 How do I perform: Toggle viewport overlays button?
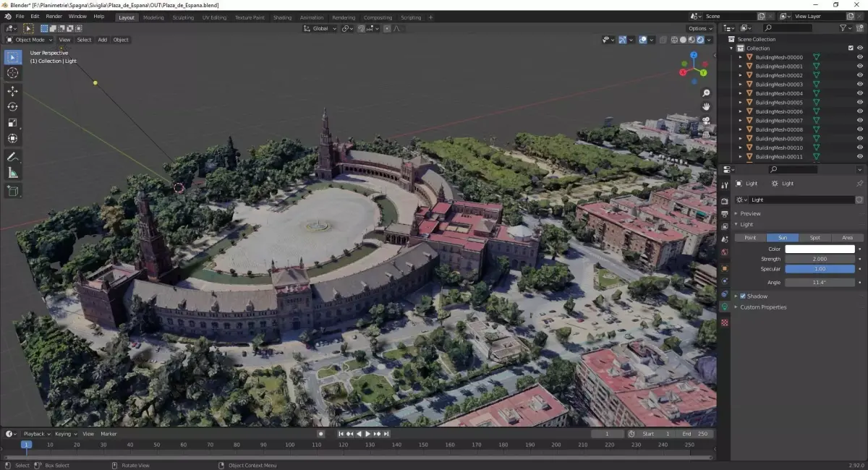[643, 40]
